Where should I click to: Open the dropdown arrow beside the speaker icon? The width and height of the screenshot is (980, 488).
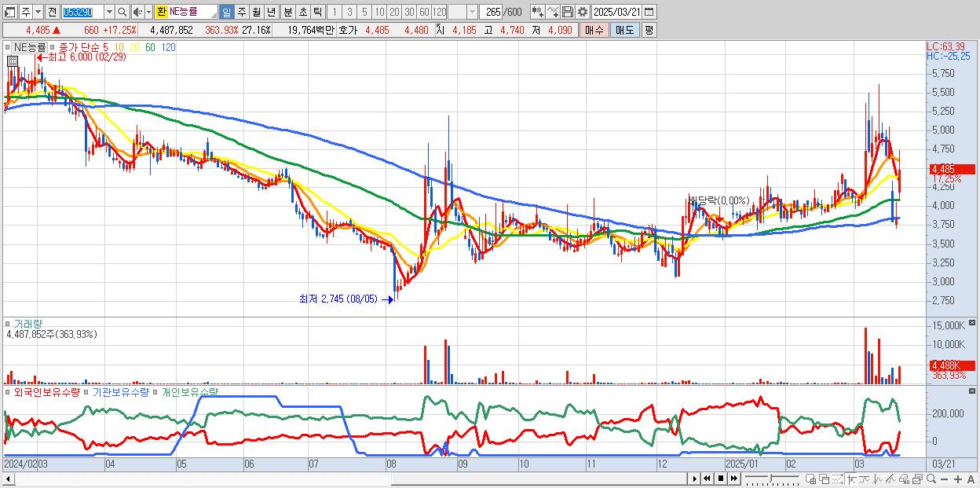coord(148,12)
